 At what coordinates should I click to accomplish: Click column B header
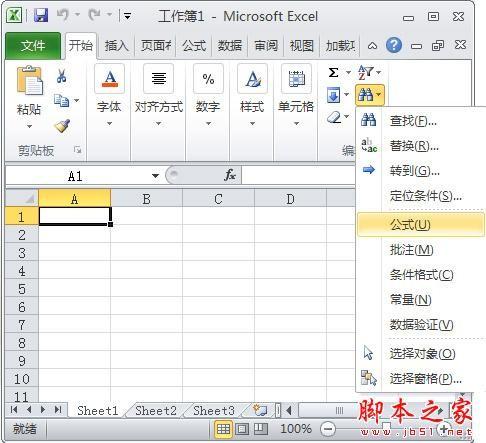146,199
